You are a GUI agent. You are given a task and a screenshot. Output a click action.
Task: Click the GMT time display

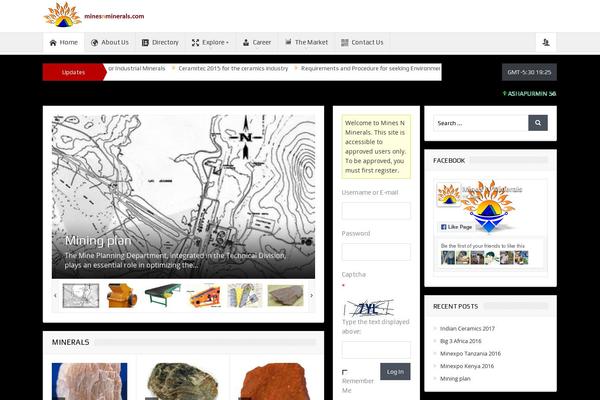tap(529, 72)
